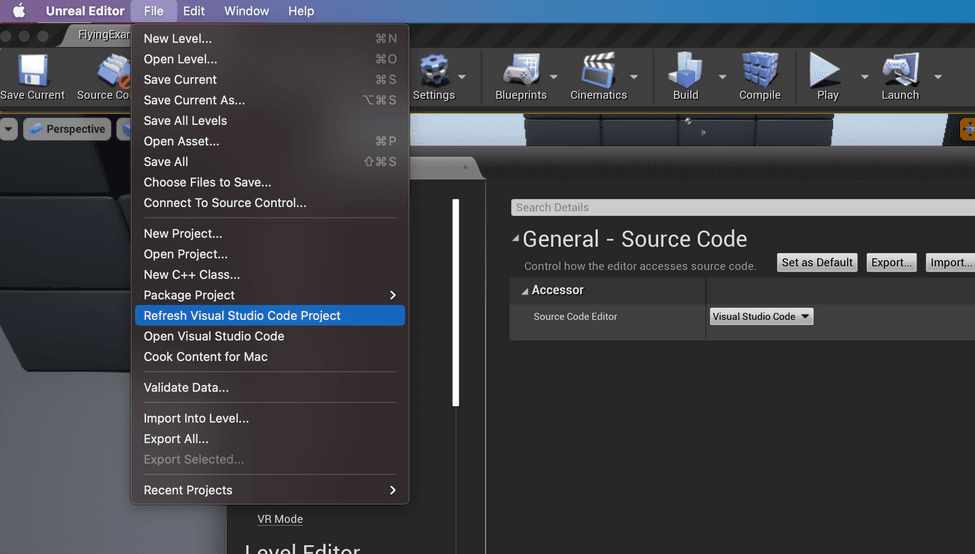This screenshot has height=554, width=975.
Task: Expand the Settings dropdown arrow
Action: click(462, 76)
